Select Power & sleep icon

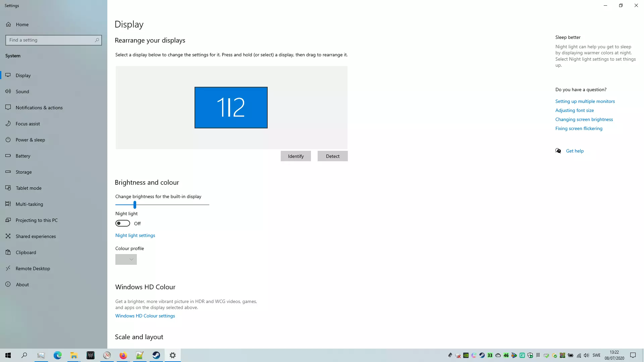point(8,140)
